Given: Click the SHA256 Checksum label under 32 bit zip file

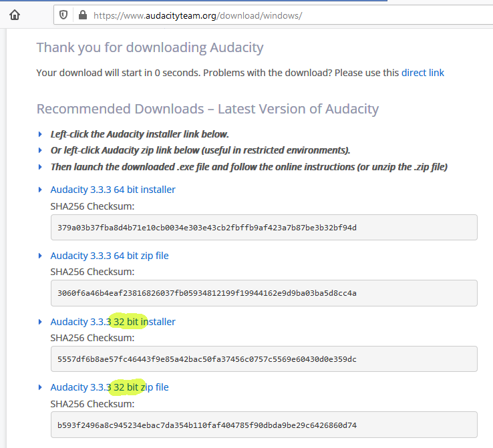Looking at the screenshot, I should 92,404.
